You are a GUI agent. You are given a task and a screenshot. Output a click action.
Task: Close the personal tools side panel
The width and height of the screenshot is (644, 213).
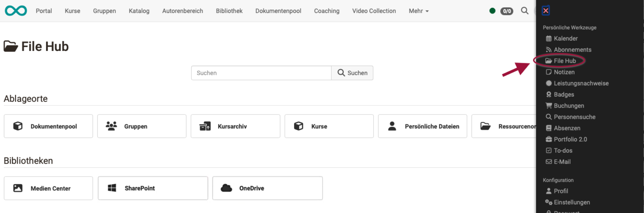(x=545, y=10)
